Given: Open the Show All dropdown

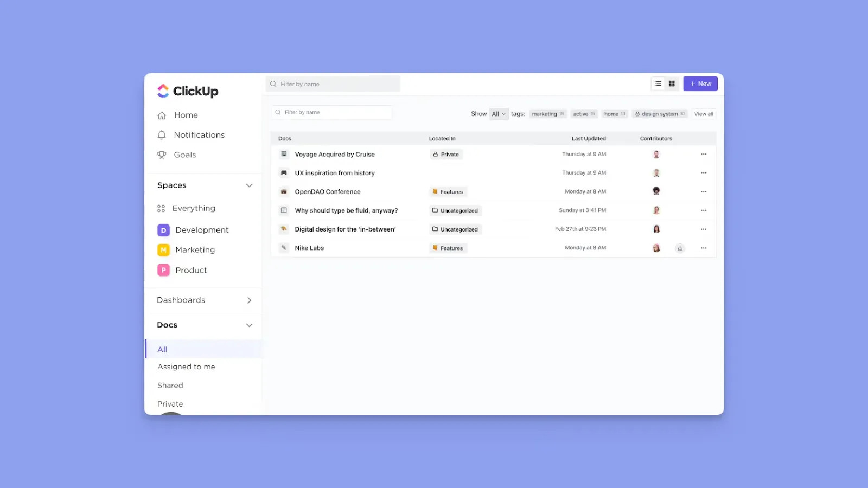Looking at the screenshot, I should tap(497, 114).
